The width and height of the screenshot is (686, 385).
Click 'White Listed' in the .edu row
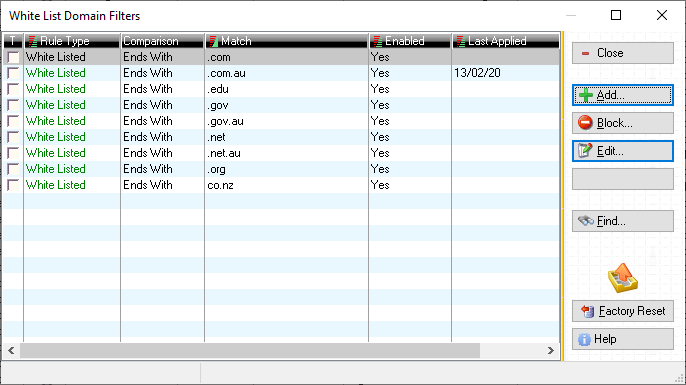(x=56, y=89)
